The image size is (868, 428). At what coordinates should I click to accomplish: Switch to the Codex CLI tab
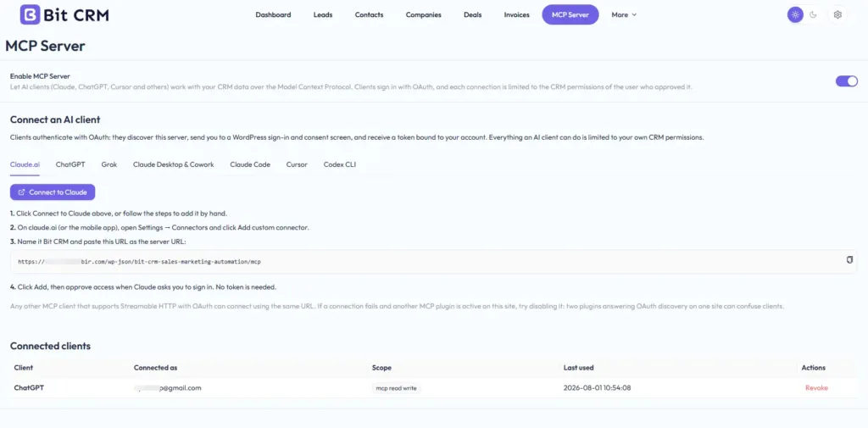(x=339, y=164)
